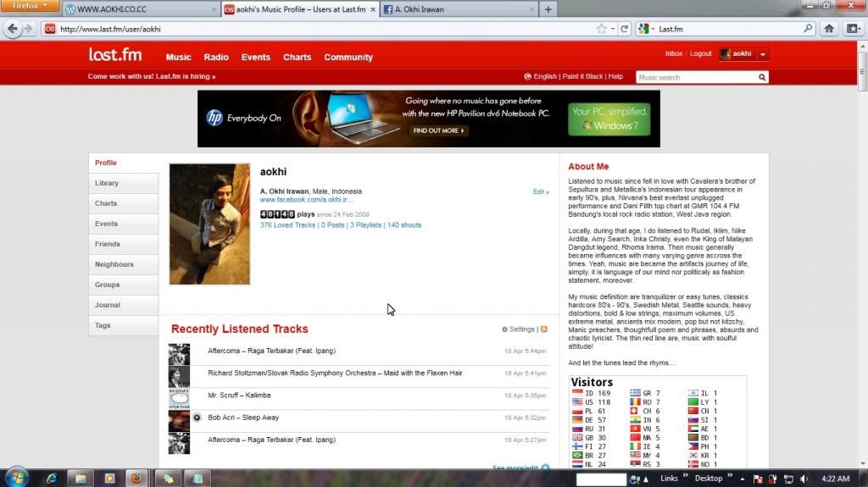Reload the page with the refresh icon

[x=625, y=29]
